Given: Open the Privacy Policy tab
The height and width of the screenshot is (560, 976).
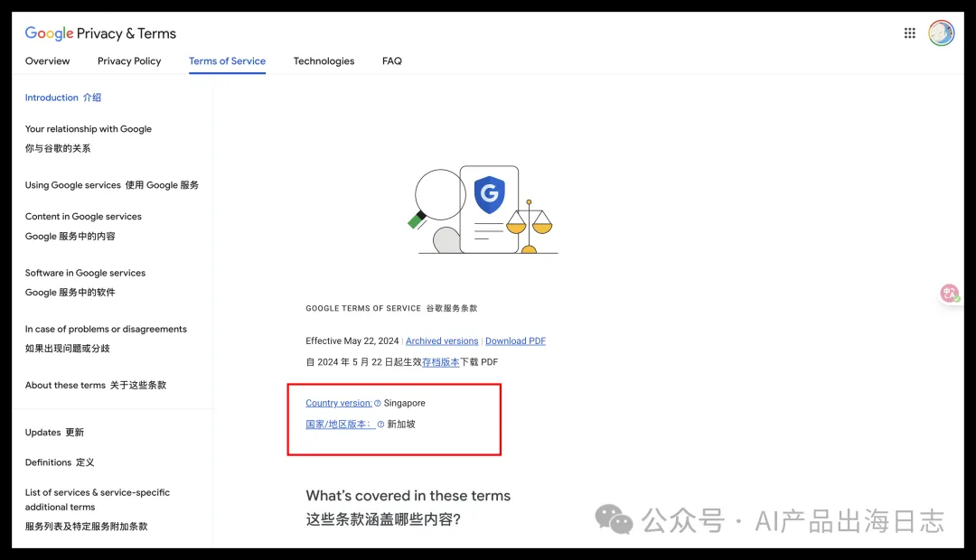Looking at the screenshot, I should [129, 61].
